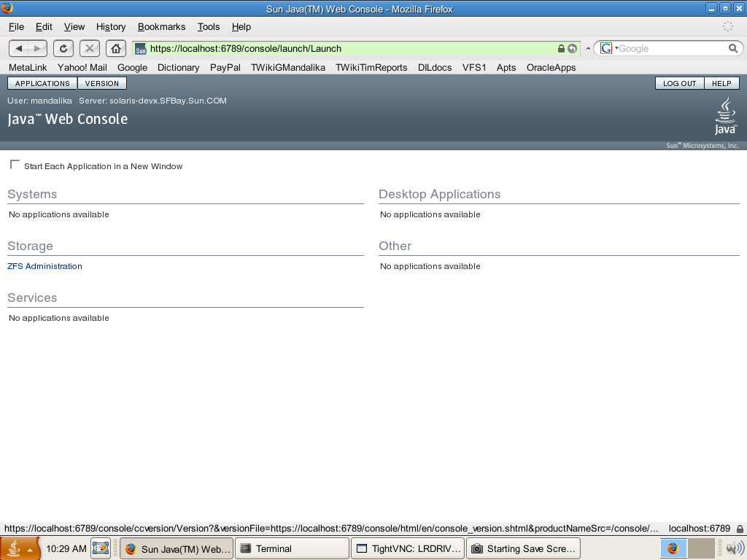The height and width of the screenshot is (560, 747).
Task: Click the volume speaker icon
Action: (x=735, y=548)
